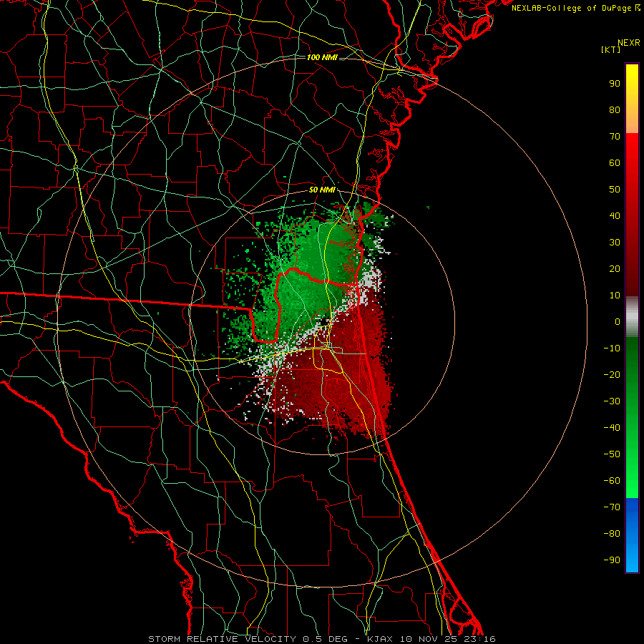This screenshot has width=644, height=644.
Task: Click the NEXR label above the color scale
Action: pos(628,43)
